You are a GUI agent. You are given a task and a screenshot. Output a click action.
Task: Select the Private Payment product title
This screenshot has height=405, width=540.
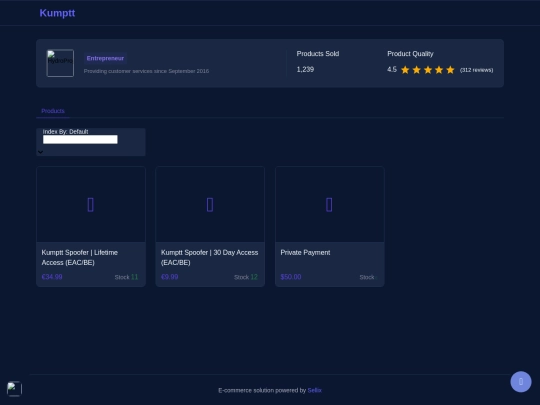pyautogui.click(x=305, y=253)
